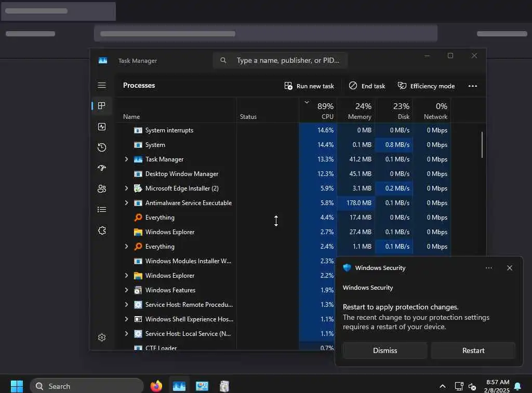
Task: Select the System process row
Action: tap(284, 145)
